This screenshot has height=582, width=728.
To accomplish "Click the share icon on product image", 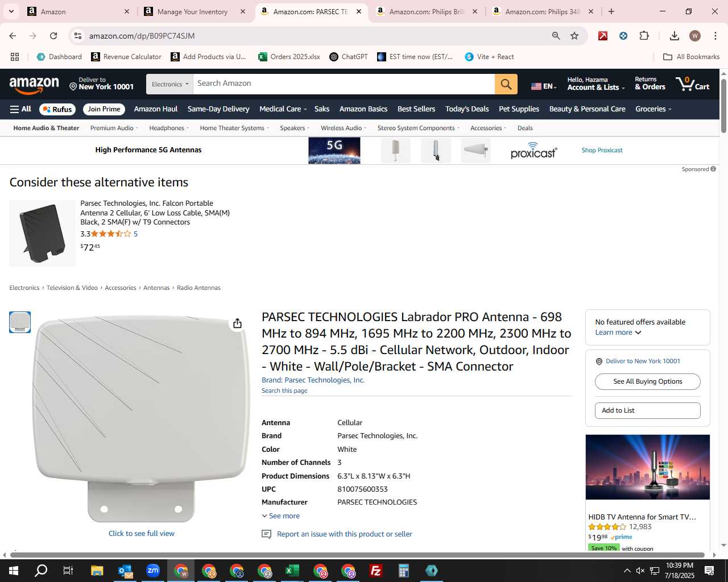I will 237,323.
